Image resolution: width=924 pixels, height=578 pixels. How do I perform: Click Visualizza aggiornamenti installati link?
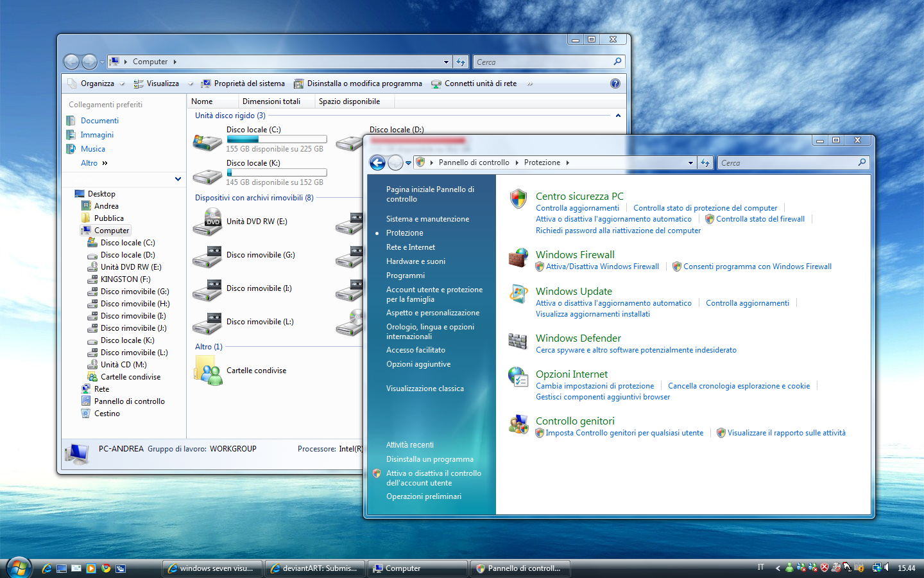(593, 314)
